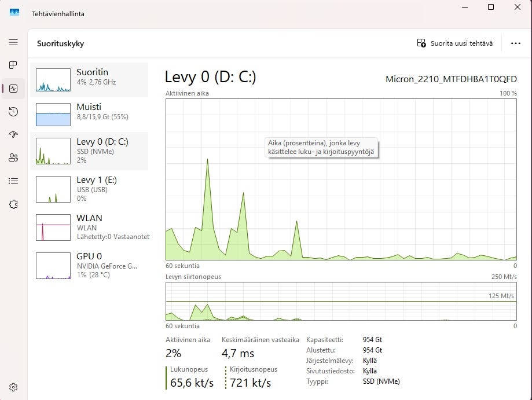Open the three-dot more options menu
This screenshot has height=400, width=532.
click(x=515, y=43)
